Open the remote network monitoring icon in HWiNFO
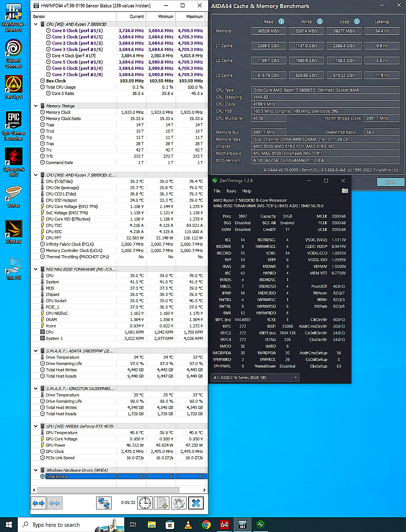The image size is (406, 532). click(104, 503)
